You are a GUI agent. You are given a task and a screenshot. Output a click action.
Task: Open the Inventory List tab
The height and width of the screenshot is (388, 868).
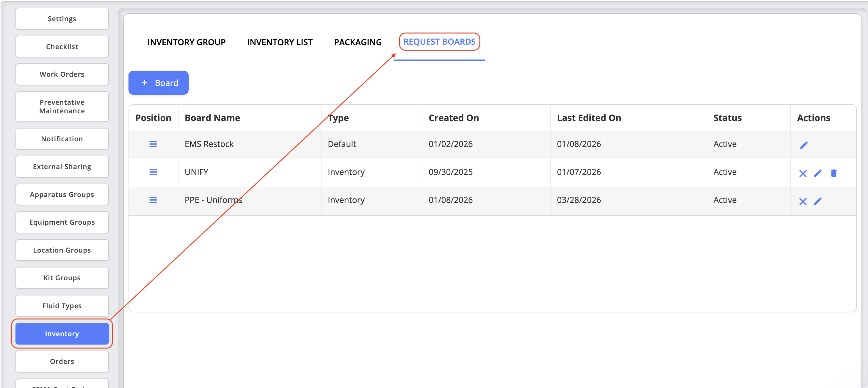[280, 43]
